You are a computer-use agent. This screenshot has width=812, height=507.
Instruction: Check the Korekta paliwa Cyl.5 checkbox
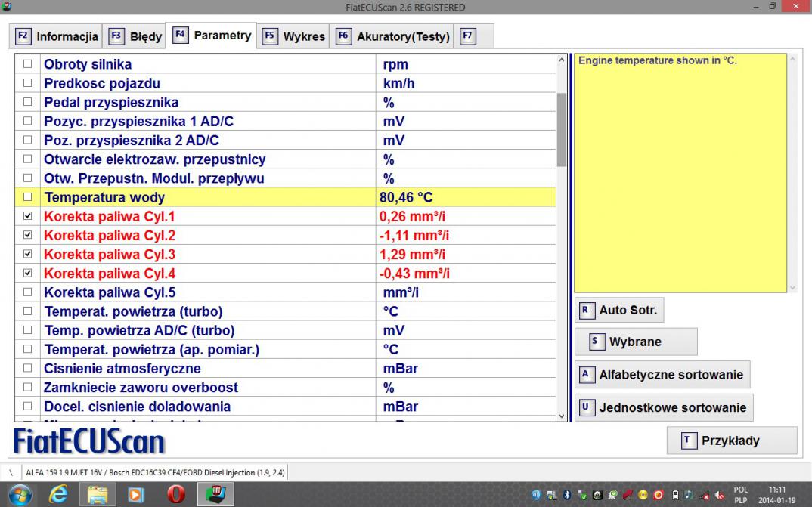pos(27,292)
